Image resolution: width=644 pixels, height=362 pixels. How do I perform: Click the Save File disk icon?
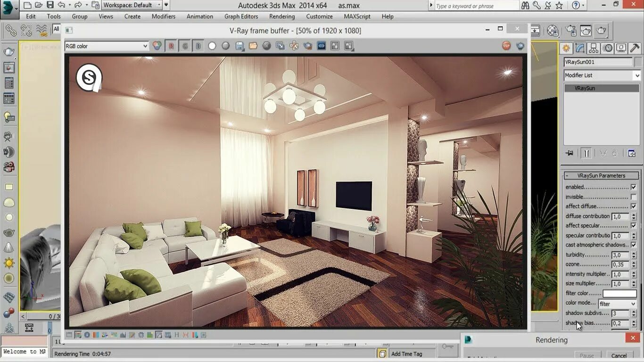(50, 5)
